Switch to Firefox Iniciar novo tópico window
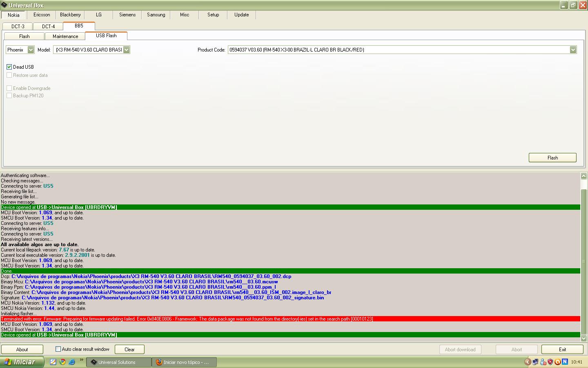588x368 pixels. point(185,362)
